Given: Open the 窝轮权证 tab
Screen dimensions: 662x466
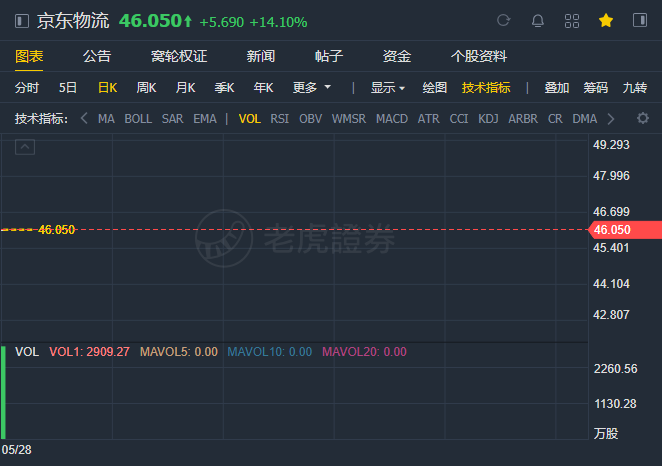Looking at the screenshot, I should [x=179, y=56].
